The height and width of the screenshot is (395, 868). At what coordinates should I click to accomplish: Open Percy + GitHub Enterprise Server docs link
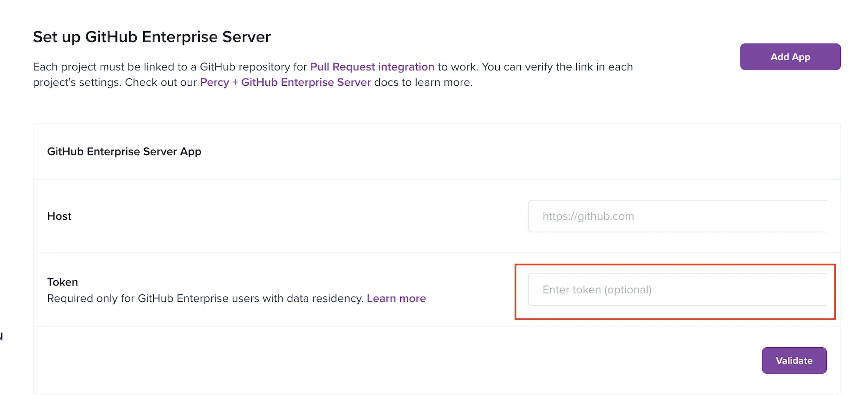[x=285, y=82]
